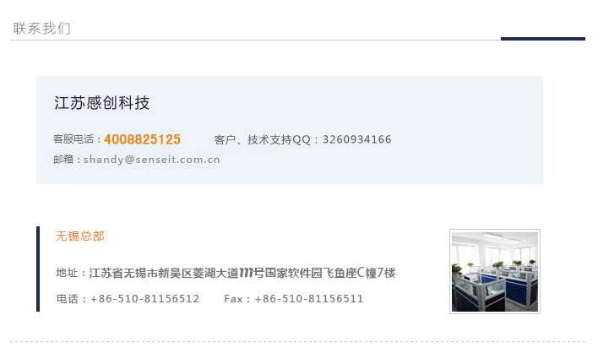Click the light blue contact info panel
The image size is (598, 364).
pos(290,130)
